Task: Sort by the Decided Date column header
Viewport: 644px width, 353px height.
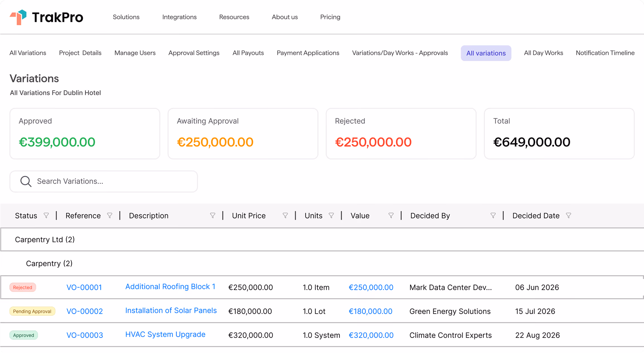Action: [x=536, y=216]
